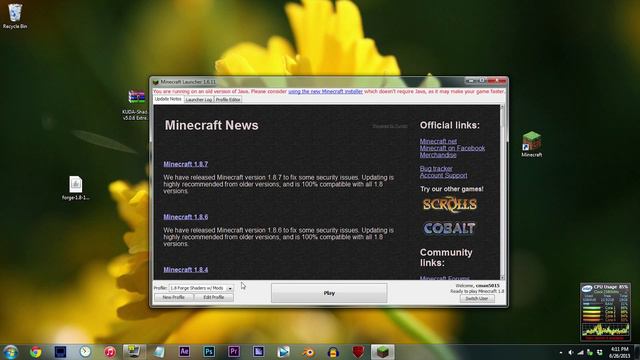Launch iTunes from the taskbar
The height and width of the screenshot is (360, 640).
tap(110, 352)
